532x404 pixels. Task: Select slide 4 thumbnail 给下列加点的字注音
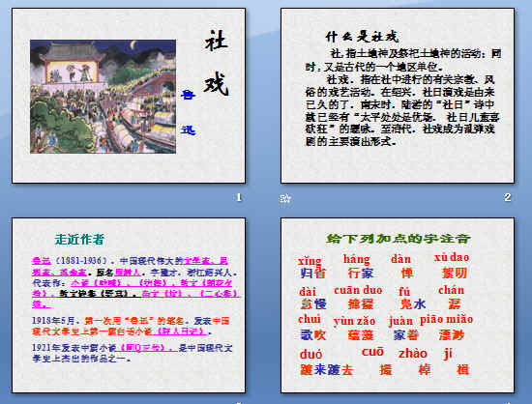click(398, 305)
